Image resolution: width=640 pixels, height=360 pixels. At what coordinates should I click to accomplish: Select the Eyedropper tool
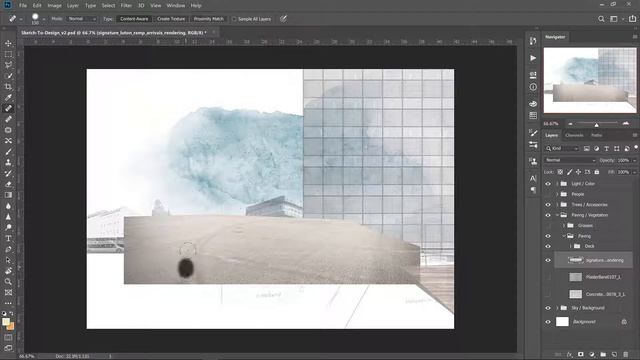pos(8,98)
